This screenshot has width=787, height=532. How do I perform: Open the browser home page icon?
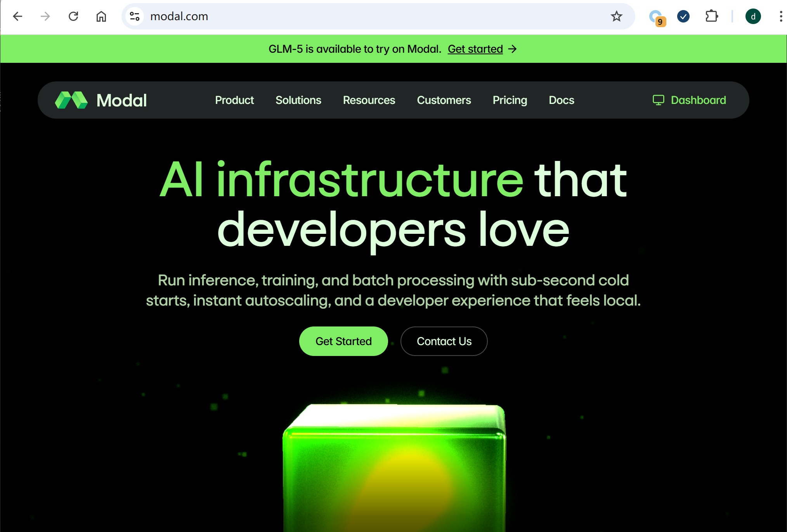click(x=101, y=16)
